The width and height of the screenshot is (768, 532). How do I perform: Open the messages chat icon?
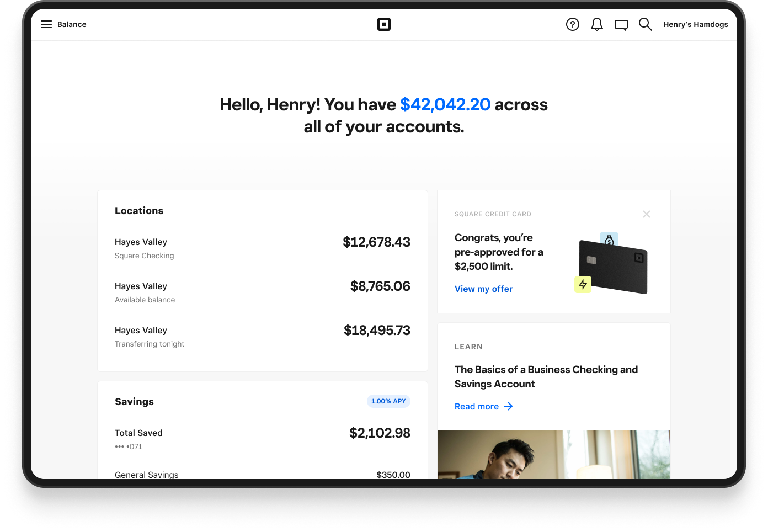click(x=621, y=25)
